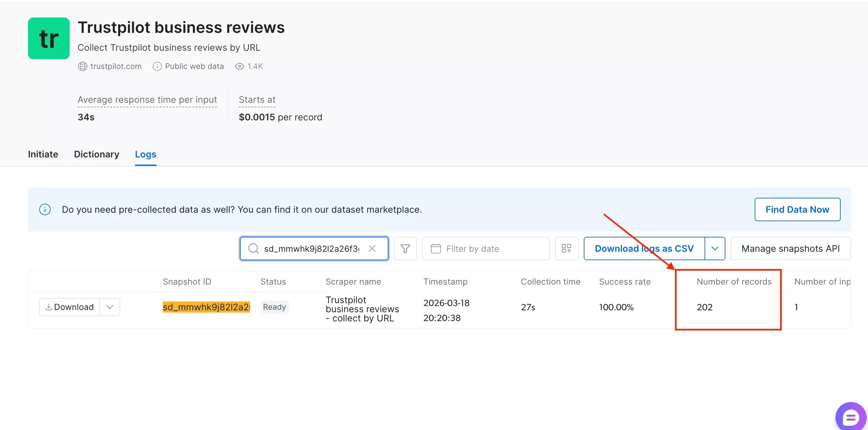The image size is (868, 430).
Task: Switch to the Initiate tab
Action: click(43, 154)
